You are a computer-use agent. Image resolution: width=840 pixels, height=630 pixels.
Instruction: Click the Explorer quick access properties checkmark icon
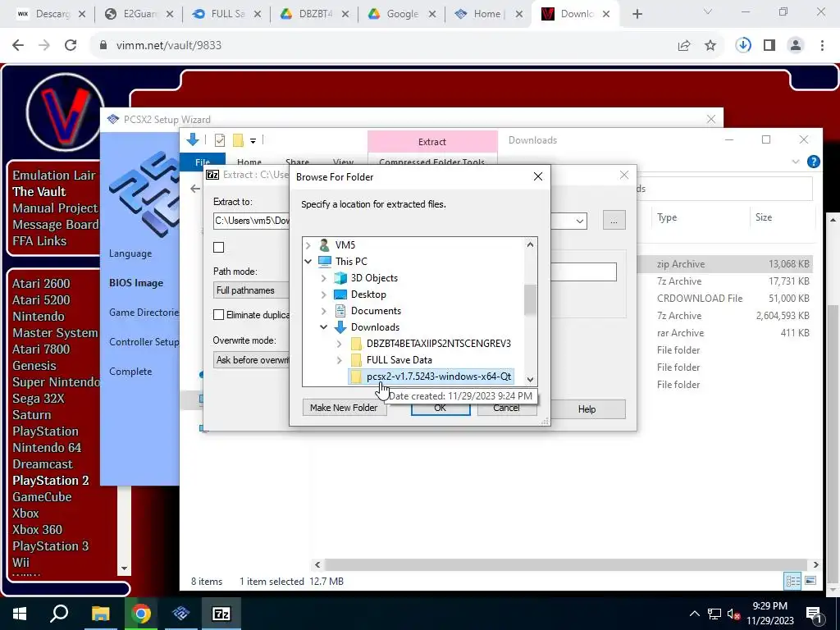[x=220, y=140]
